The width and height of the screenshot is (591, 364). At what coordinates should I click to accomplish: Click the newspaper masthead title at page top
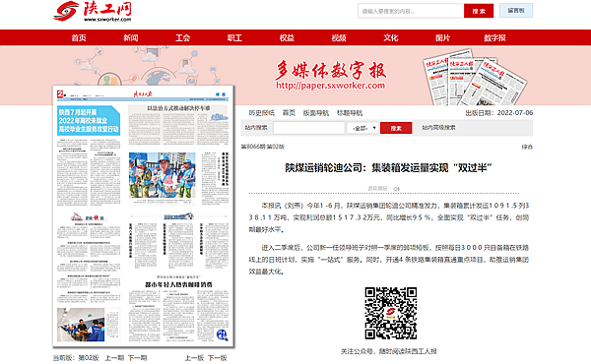(143, 93)
